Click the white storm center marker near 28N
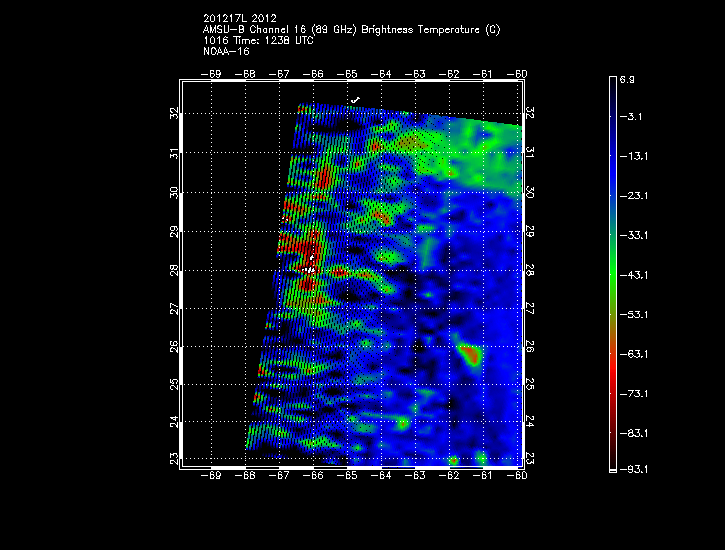Image resolution: width=725 pixels, height=550 pixels. click(x=310, y=268)
